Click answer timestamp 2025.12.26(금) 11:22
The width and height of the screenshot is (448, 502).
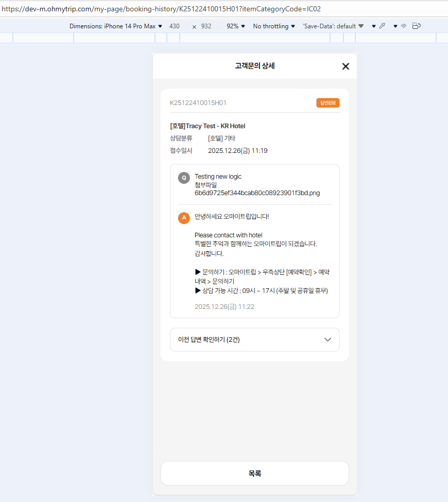(225, 307)
